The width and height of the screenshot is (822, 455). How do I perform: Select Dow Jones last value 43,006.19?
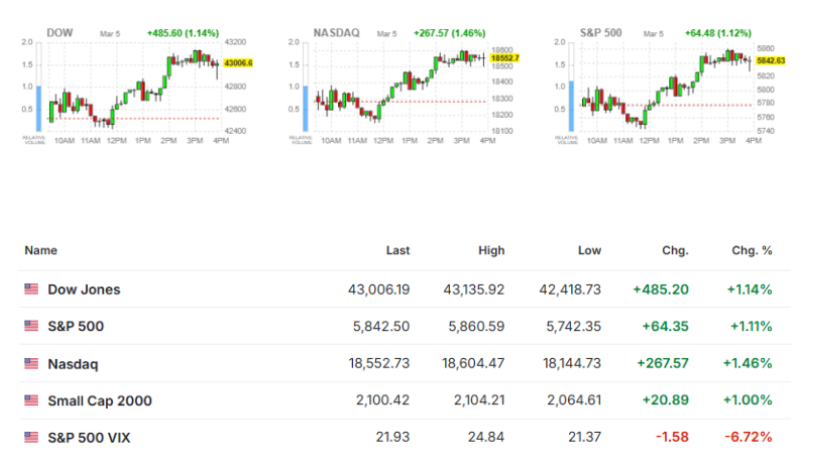(378, 289)
